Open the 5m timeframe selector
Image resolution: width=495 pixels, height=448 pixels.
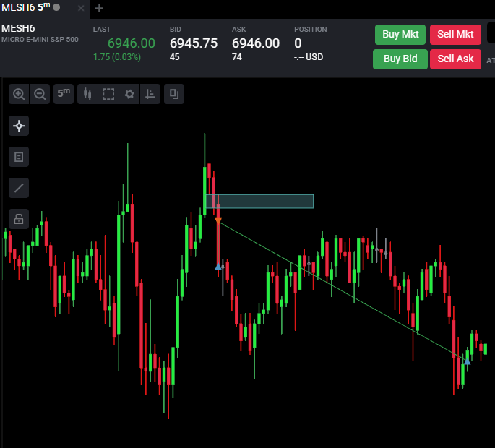[64, 94]
